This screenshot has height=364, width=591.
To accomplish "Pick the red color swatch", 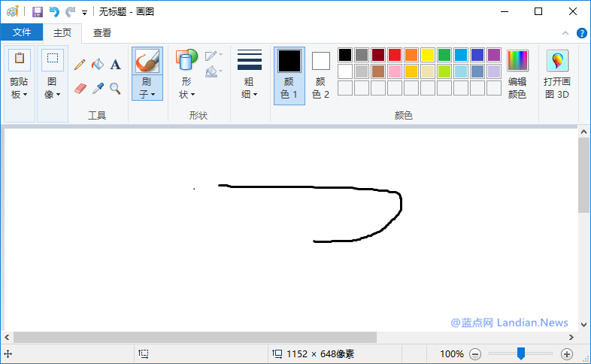I will pos(395,55).
